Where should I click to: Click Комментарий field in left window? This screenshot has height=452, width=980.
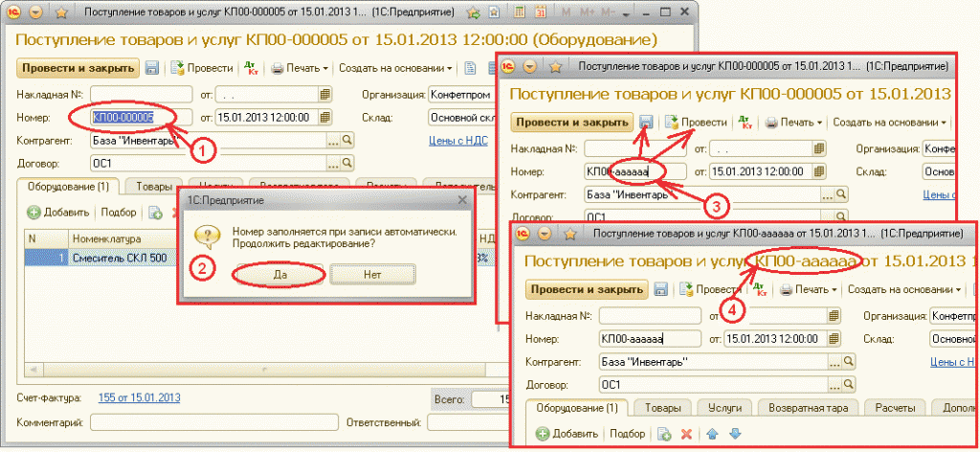tap(213, 422)
